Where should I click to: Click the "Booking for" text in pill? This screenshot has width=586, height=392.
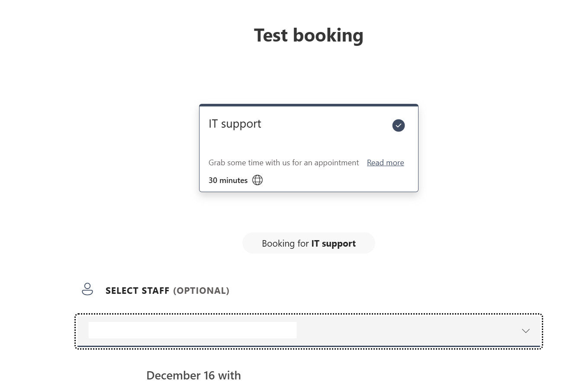pyautogui.click(x=285, y=244)
